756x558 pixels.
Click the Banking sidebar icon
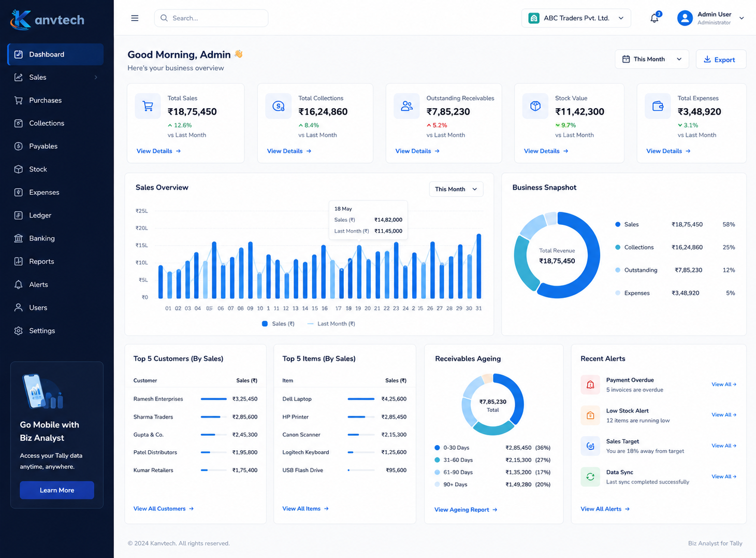pos(19,238)
